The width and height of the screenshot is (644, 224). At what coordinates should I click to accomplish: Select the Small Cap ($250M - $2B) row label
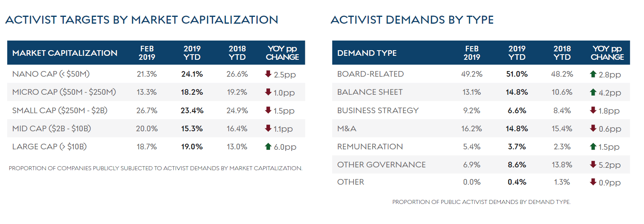point(60,110)
